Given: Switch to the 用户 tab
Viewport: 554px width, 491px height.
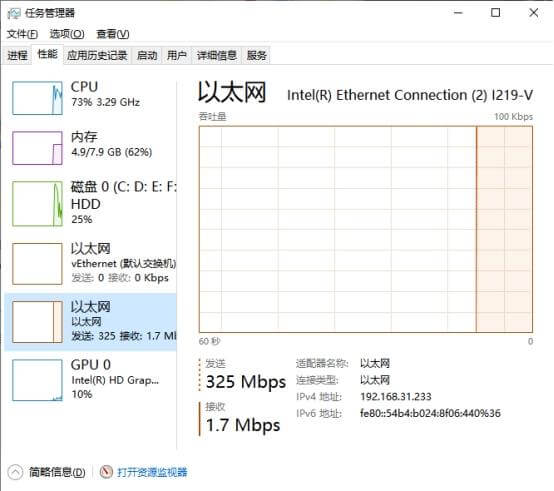Looking at the screenshot, I should click(x=177, y=55).
